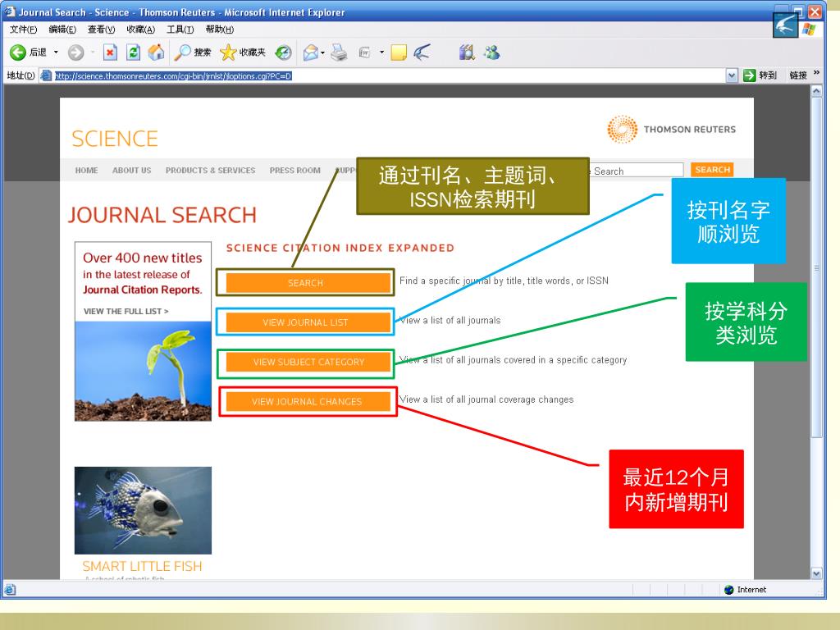Screen dimensions: 840x630
Task: Click the VIEW SUBJECT CATEGORY button
Action: [x=308, y=362]
